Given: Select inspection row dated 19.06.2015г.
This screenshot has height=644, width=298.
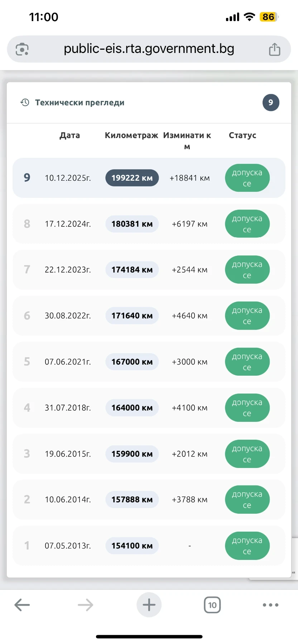Looking at the screenshot, I should pyautogui.click(x=68, y=454).
